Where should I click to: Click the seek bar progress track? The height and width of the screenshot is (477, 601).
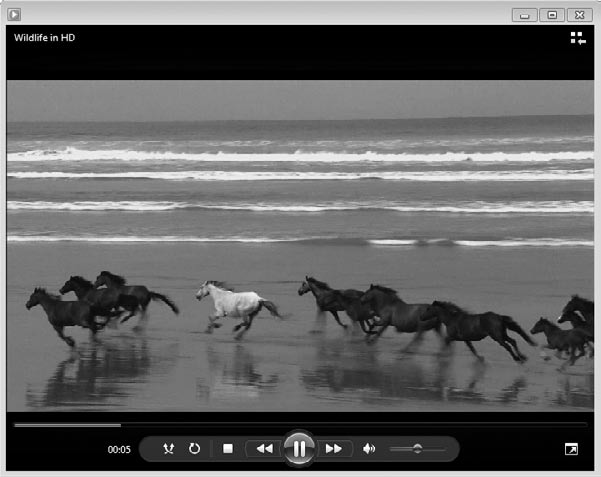click(x=300, y=425)
